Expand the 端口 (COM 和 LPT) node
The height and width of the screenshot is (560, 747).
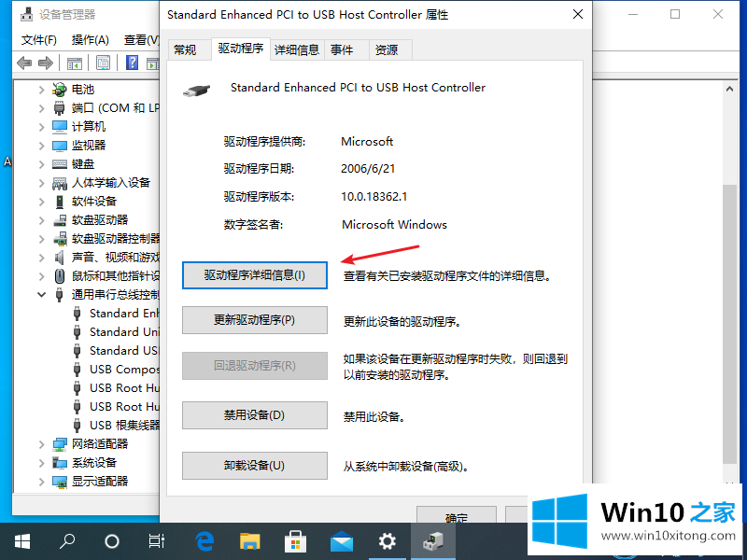tap(42, 108)
